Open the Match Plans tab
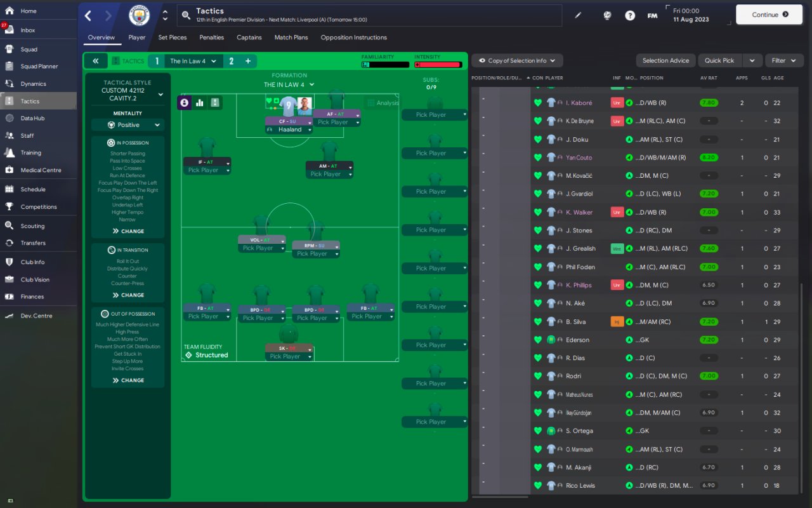This screenshot has height=508, width=812. 291,37
